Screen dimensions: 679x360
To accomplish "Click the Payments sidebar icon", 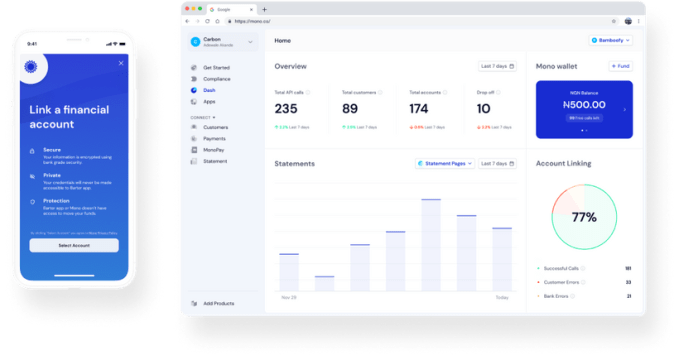I will pos(194,138).
